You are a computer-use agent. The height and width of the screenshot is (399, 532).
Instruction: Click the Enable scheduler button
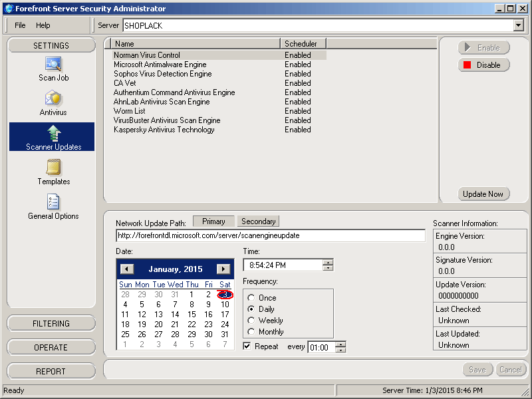pyautogui.click(x=484, y=47)
